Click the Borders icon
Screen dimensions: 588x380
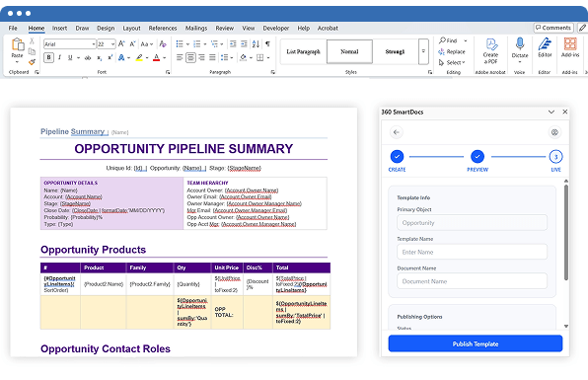click(259, 58)
